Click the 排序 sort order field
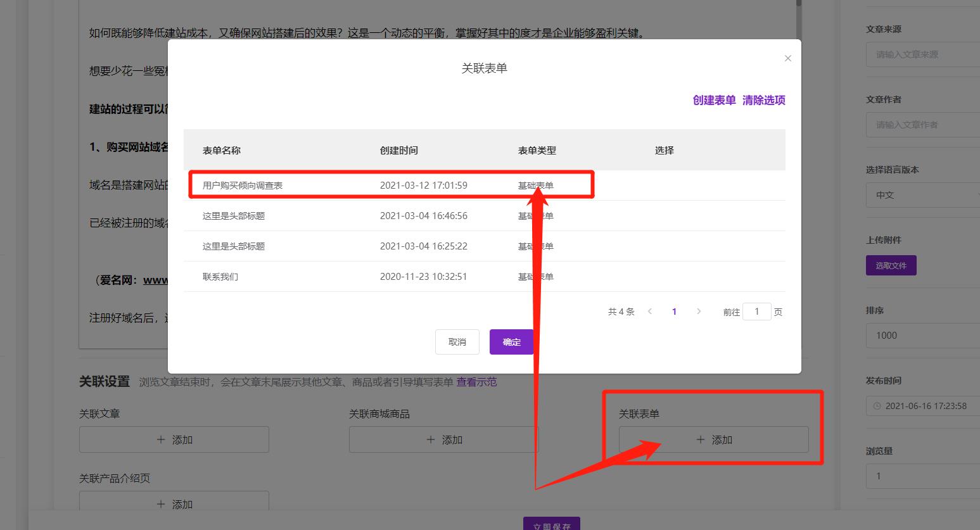This screenshot has width=980, height=530. (922, 335)
